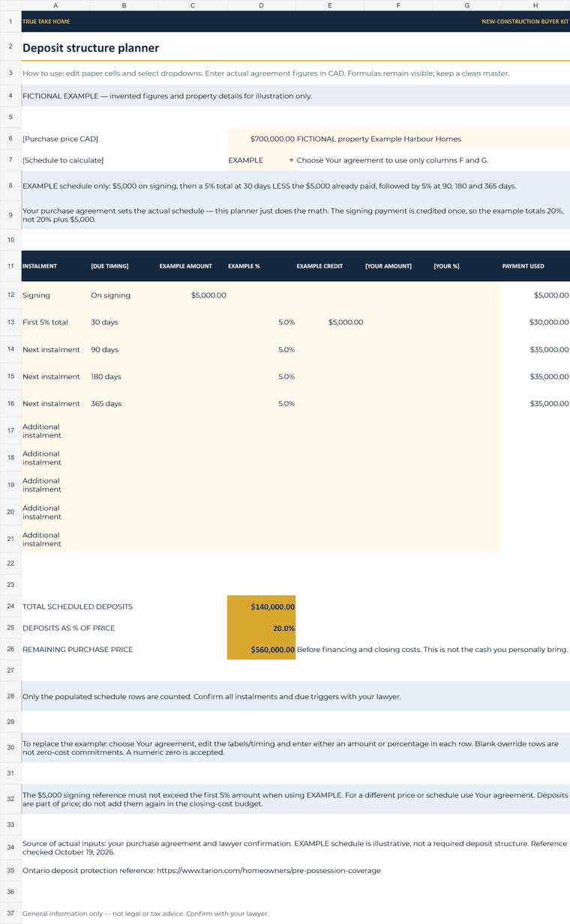Select the '30 days' timing cell
Screen dimensions: 570x924
click(124, 322)
